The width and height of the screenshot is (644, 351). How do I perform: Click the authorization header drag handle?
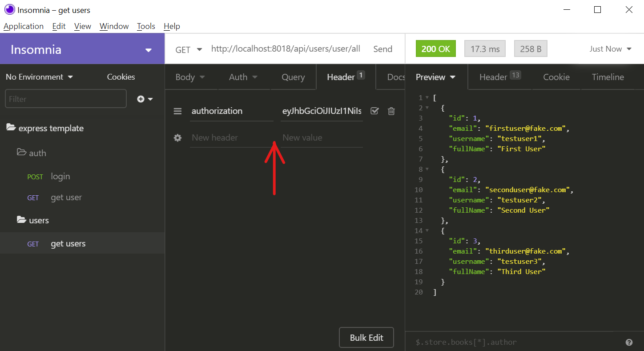coord(177,111)
